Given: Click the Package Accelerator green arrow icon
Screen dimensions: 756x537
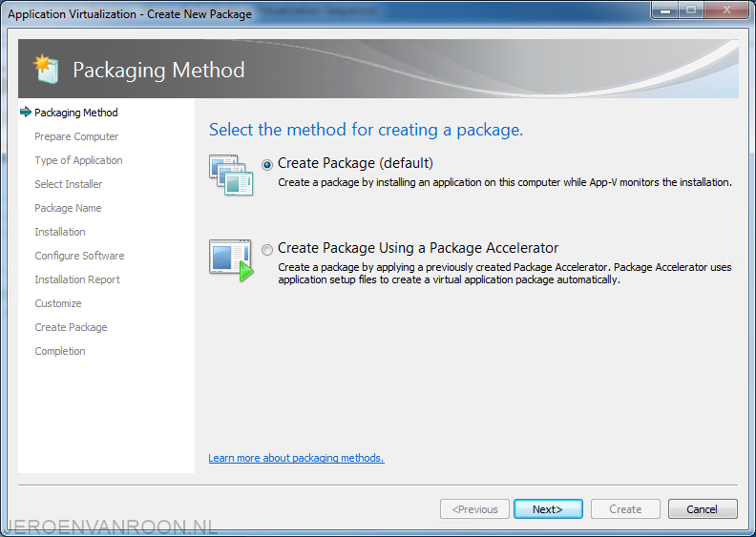Looking at the screenshot, I should tap(231, 260).
